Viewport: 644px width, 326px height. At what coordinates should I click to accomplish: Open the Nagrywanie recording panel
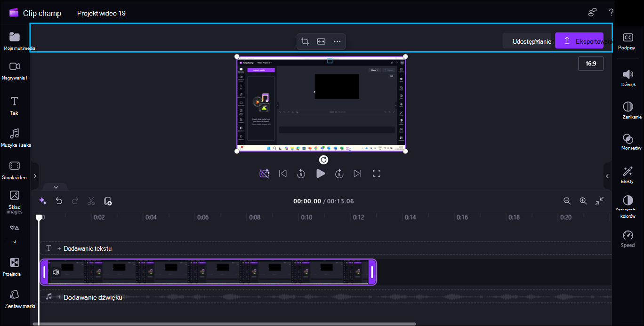click(15, 71)
